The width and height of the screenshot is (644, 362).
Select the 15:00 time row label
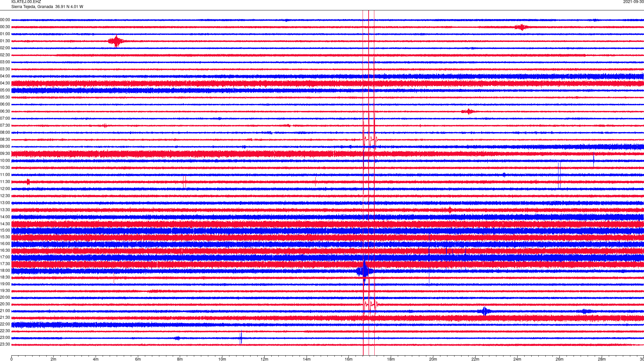tap(5, 231)
